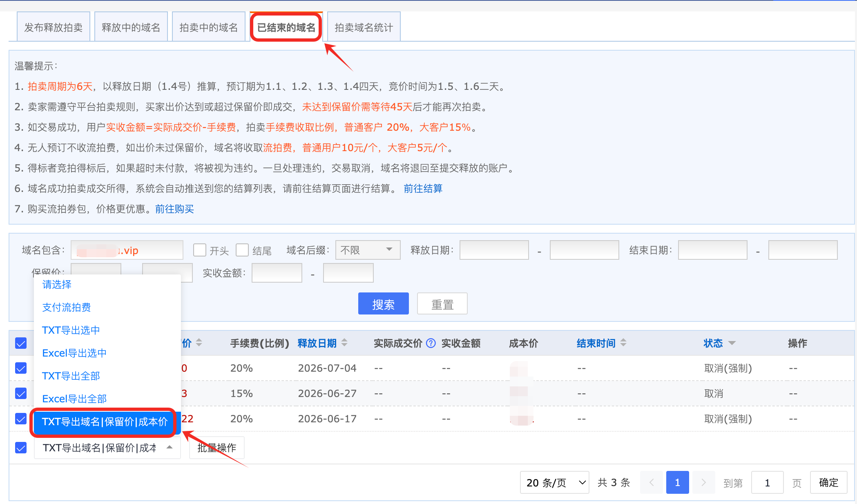
Task: Click the 确定 pagination button
Action: tap(828, 482)
